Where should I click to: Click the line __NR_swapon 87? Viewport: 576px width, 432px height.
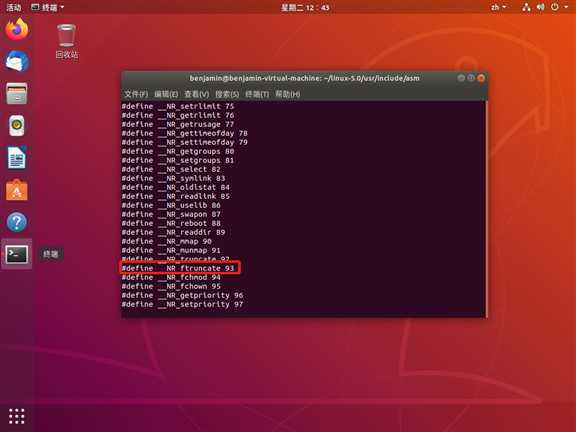(171, 214)
